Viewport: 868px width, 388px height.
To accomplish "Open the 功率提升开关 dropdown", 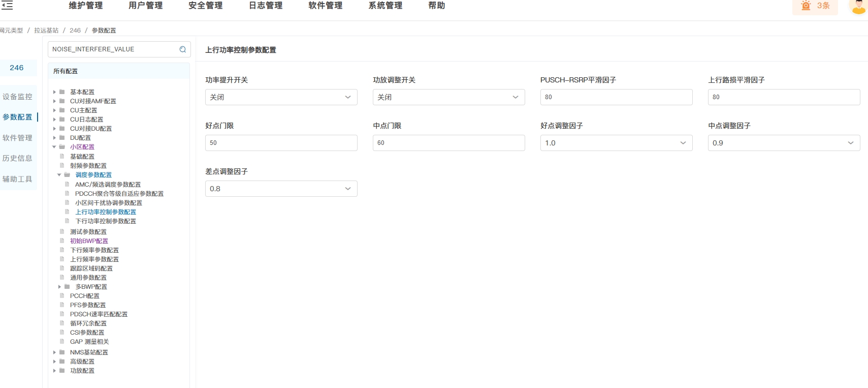I will 281,97.
